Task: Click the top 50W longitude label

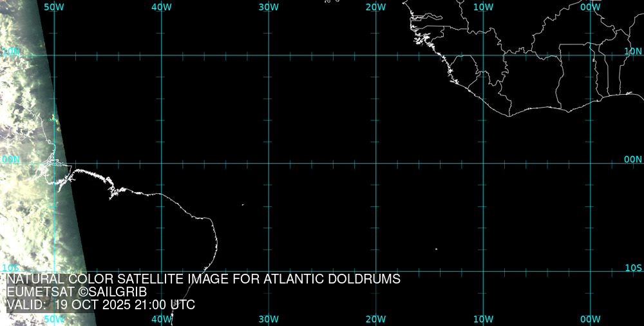Action: (x=54, y=6)
